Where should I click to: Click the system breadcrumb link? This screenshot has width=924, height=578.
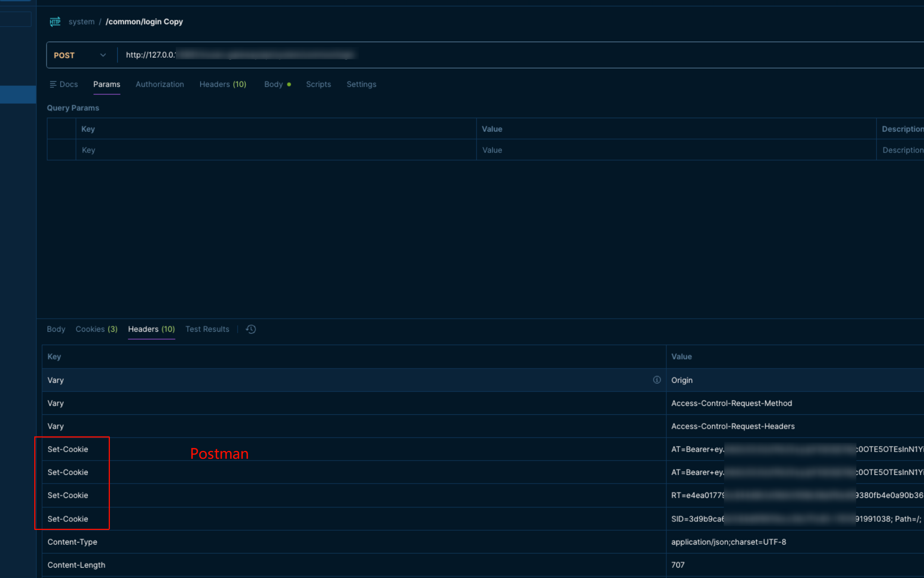tap(81, 21)
